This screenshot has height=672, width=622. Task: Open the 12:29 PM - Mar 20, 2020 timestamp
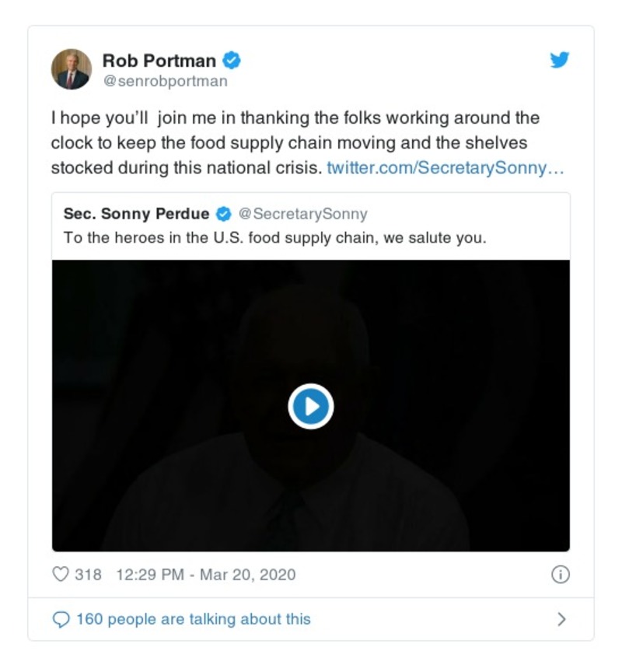point(205,575)
